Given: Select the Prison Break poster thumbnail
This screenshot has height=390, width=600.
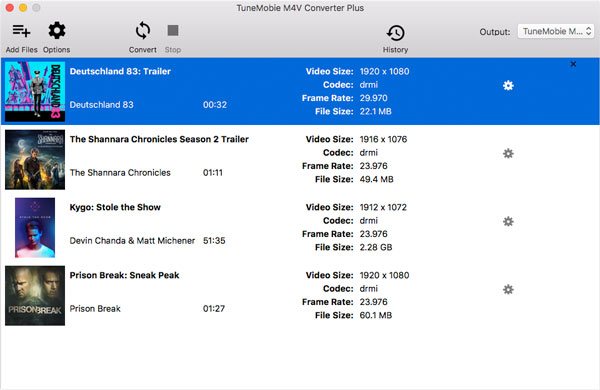Looking at the screenshot, I should (x=35, y=295).
